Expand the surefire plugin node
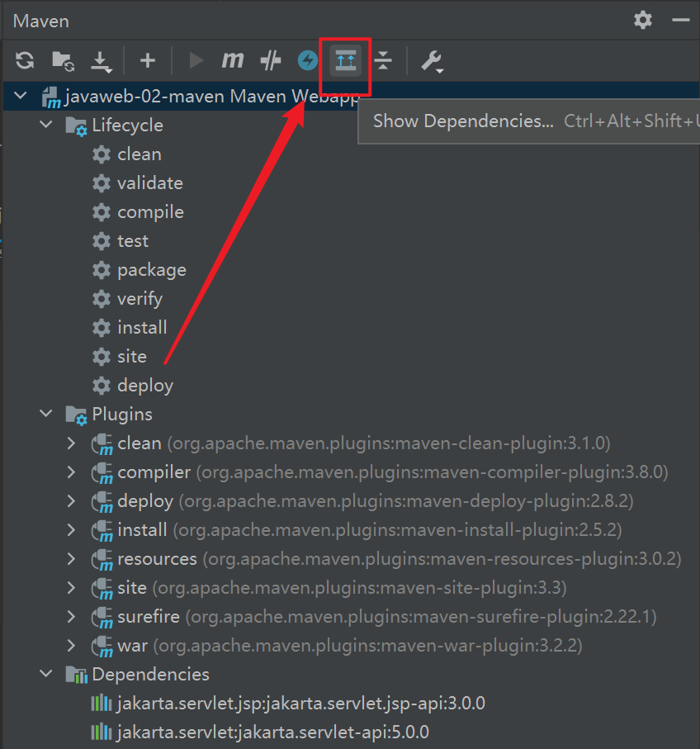This screenshot has height=749, width=700. [x=71, y=617]
